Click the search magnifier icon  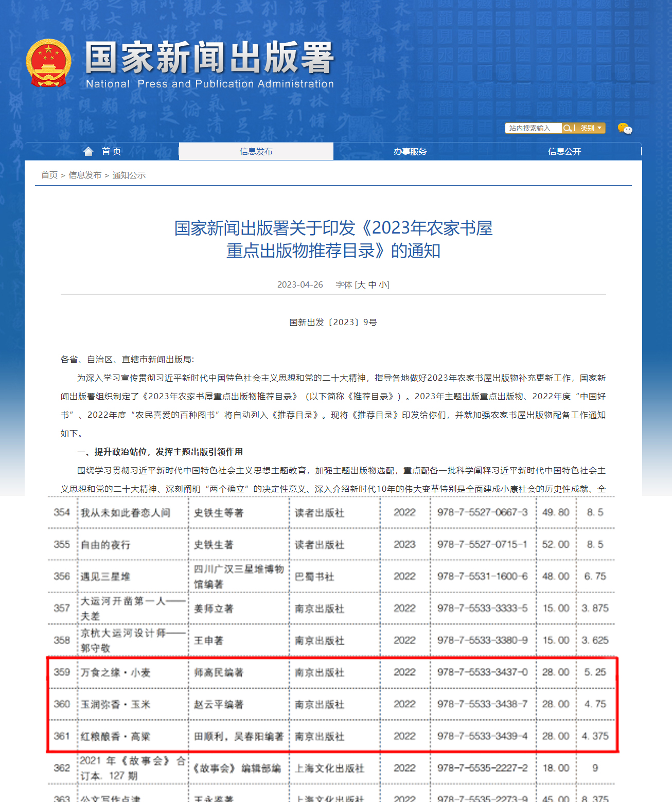(x=567, y=128)
